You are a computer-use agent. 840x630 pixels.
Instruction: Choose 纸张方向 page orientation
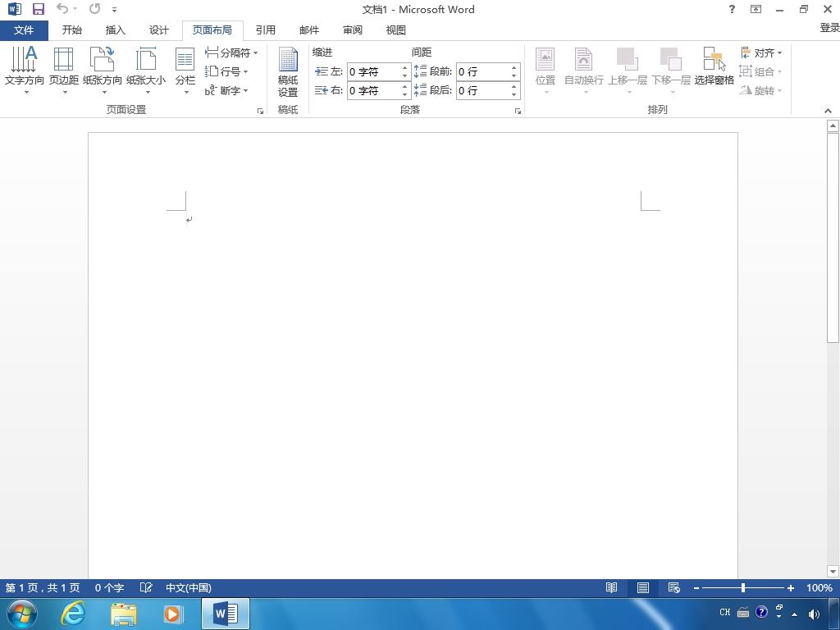[103, 71]
